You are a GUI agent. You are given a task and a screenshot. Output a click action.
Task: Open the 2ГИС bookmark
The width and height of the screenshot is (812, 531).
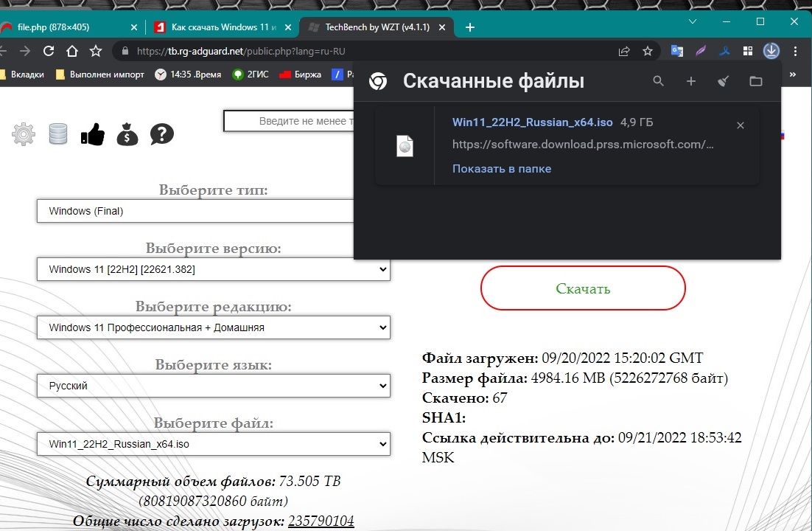(x=251, y=74)
